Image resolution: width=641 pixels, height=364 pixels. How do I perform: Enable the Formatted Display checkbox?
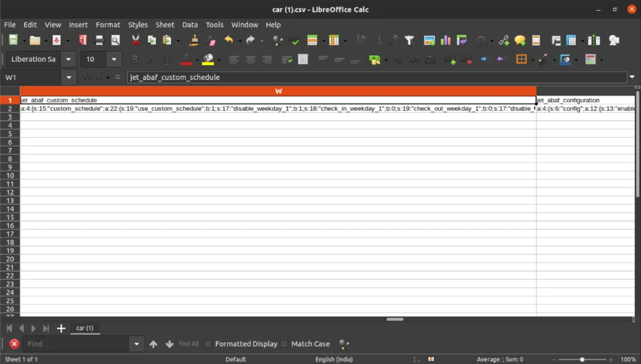click(209, 344)
